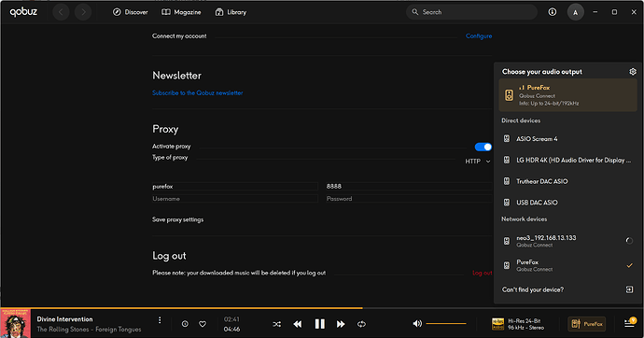Viewport: 644px width, 338px height.
Task: Open the PureFox output selector
Action: [586, 324]
